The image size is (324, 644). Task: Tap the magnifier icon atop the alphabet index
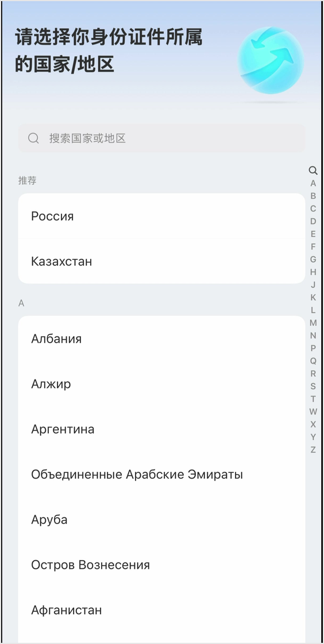click(x=313, y=170)
